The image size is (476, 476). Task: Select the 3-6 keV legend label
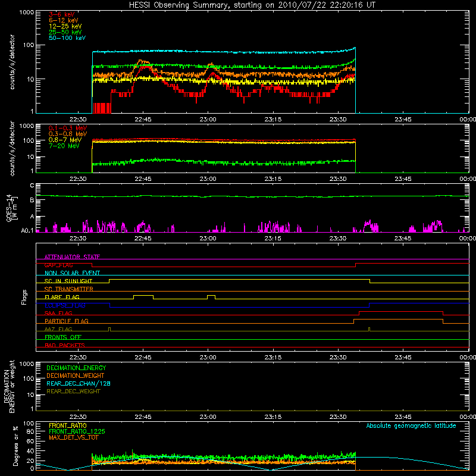(61, 14)
